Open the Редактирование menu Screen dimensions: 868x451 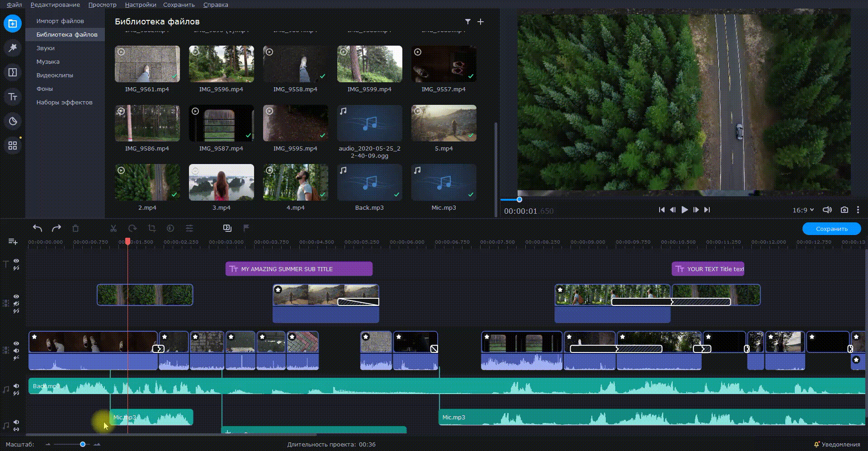pos(55,5)
